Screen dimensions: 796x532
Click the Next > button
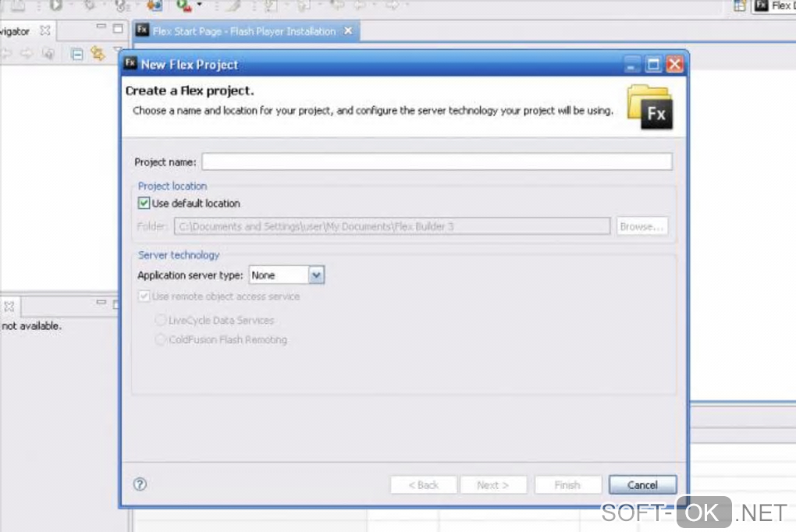pyautogui.click(x=493, y=484)
